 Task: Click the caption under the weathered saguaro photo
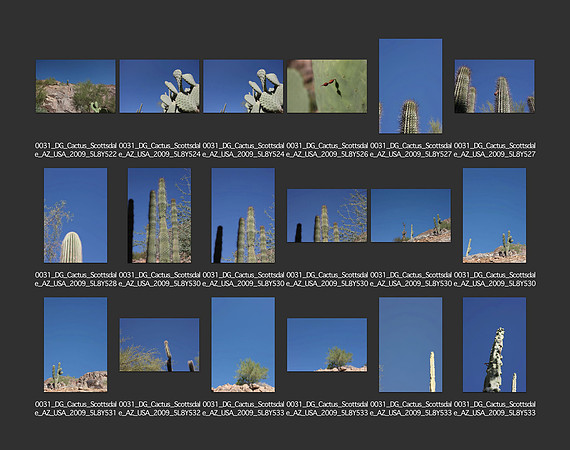[494, 408]
